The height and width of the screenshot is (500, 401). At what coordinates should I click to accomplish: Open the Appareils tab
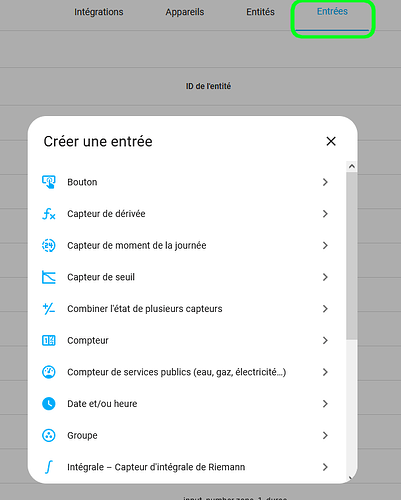click(185, 12)
